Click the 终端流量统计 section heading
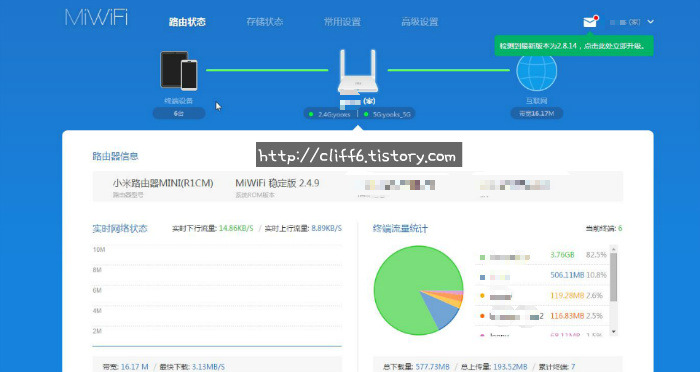700x372 pixels. (x=400, y=229)
